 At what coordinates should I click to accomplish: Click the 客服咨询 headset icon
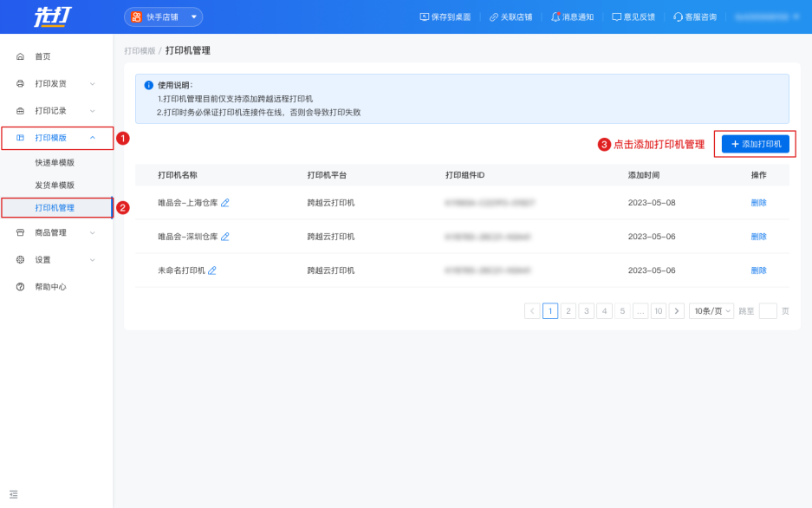point(679,16)
